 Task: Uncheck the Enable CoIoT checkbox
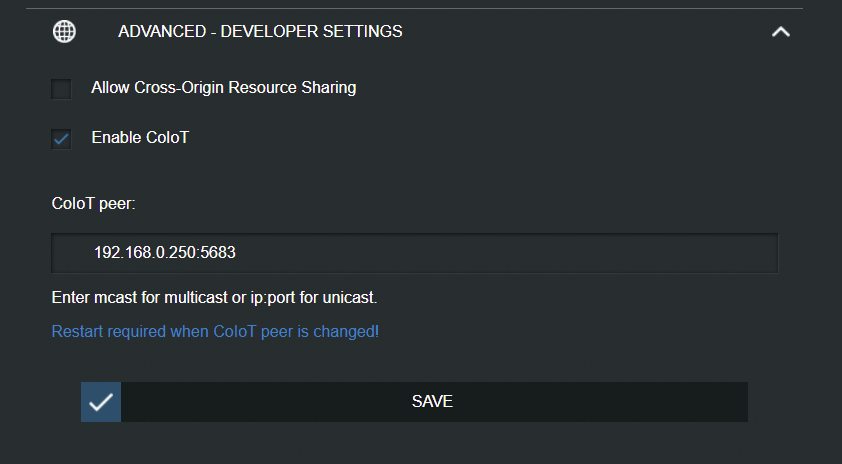pyautogui.click(x=62, y=139)
